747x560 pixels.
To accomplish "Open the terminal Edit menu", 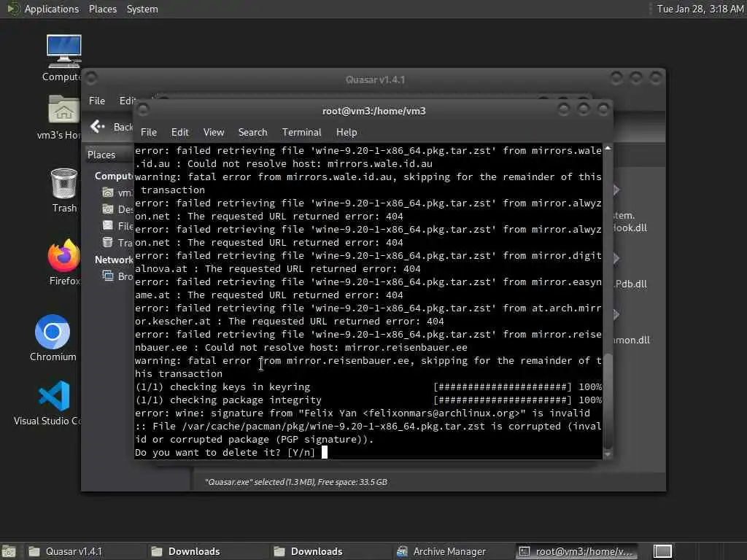I will pyautogui.click(x=180, y=133).
